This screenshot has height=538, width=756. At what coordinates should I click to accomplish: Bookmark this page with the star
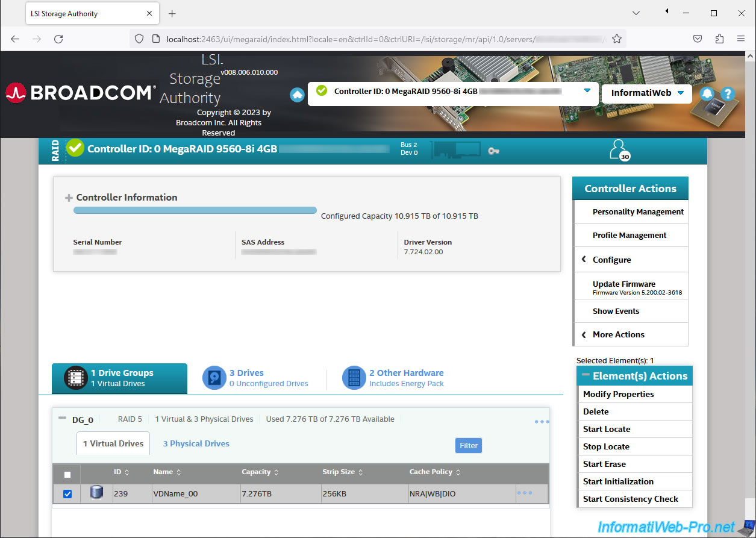pyautogui.click(x=617, y=39)
